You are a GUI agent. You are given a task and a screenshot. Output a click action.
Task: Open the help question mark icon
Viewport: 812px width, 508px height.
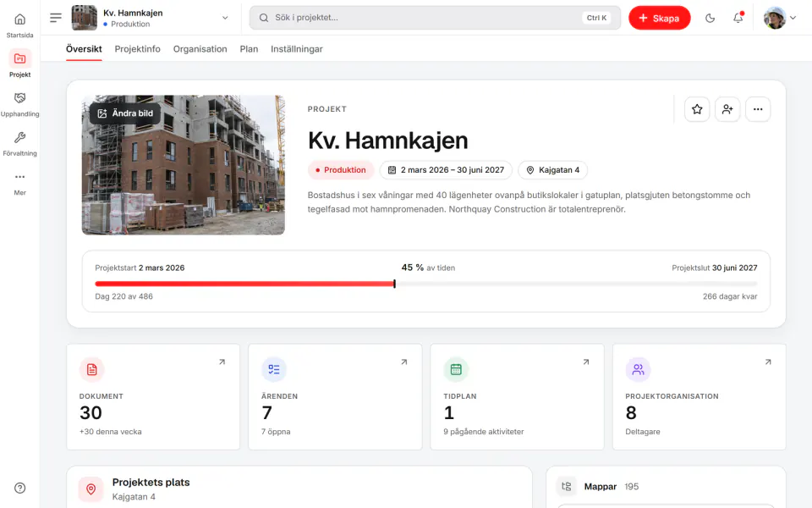[x=19, y=488]
